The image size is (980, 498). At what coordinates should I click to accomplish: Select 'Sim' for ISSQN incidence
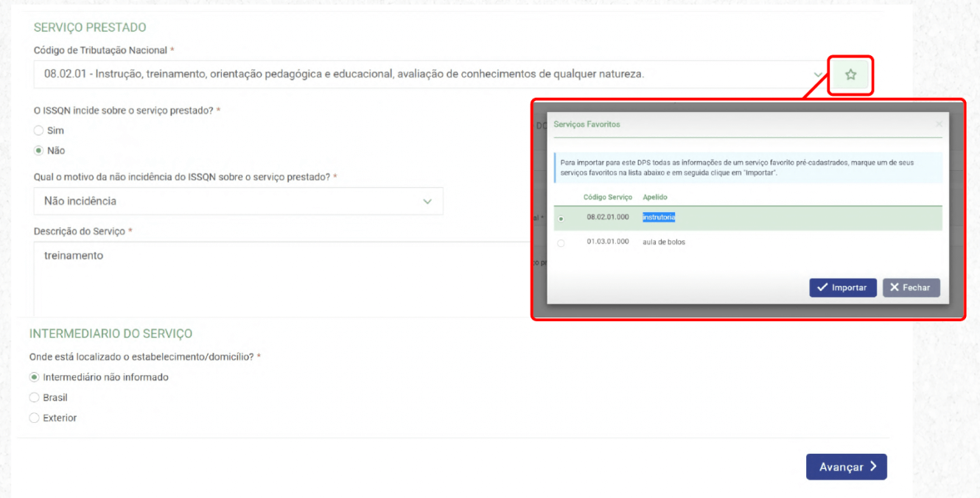(x=39, y=130)
